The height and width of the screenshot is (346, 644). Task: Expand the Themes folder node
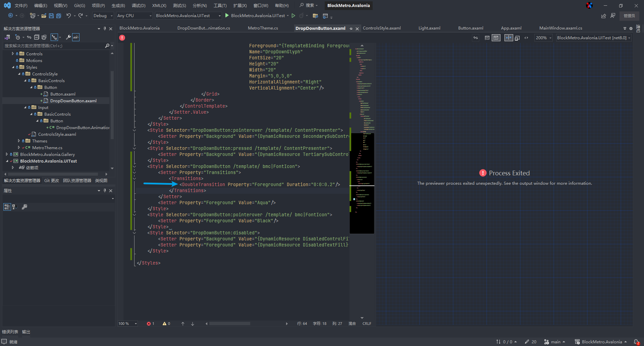pyautogui.click(x=19, y=141)
